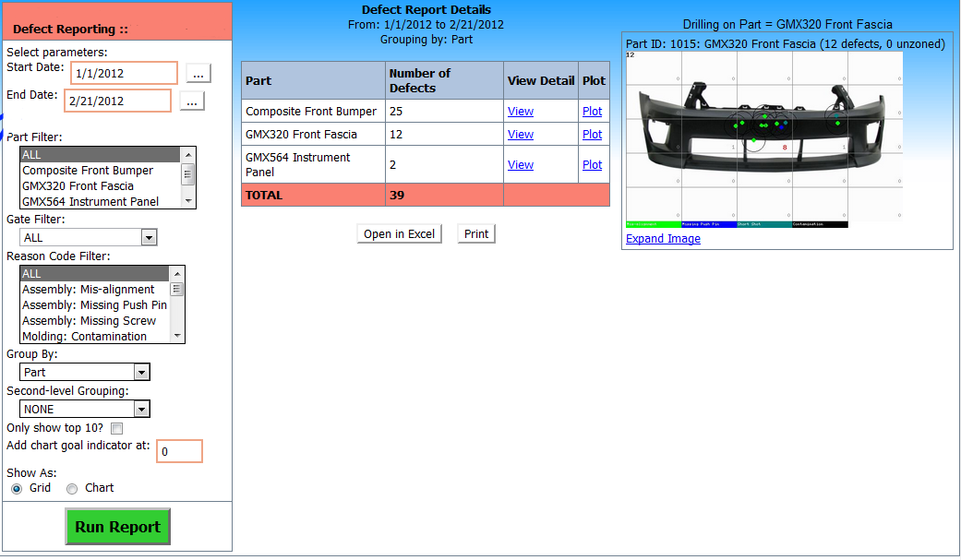Click the green Mis-alignment legend swatch
Image resolution: width=961 pixels, height=560 pixels.
pyautogui.click(x=653, y=224)
